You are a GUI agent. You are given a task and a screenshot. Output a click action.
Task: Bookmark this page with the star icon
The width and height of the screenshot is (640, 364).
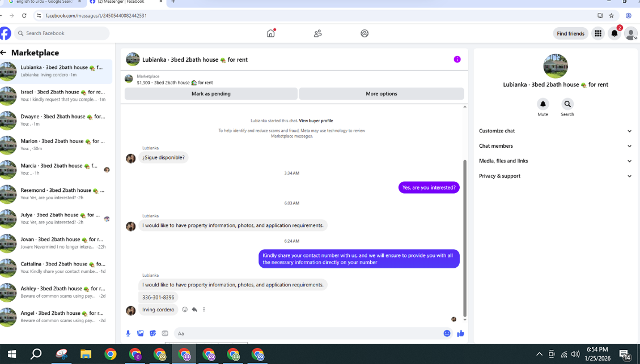[612, 15]
